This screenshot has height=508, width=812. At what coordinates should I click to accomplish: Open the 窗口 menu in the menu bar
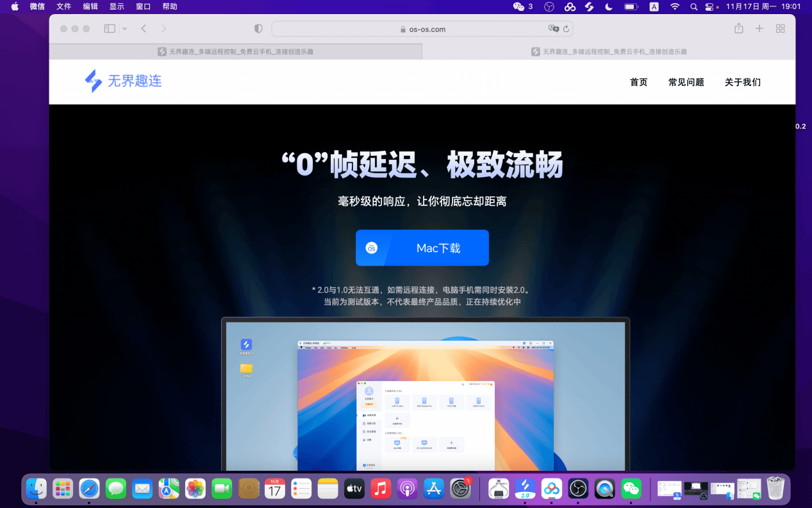point(142,7)
